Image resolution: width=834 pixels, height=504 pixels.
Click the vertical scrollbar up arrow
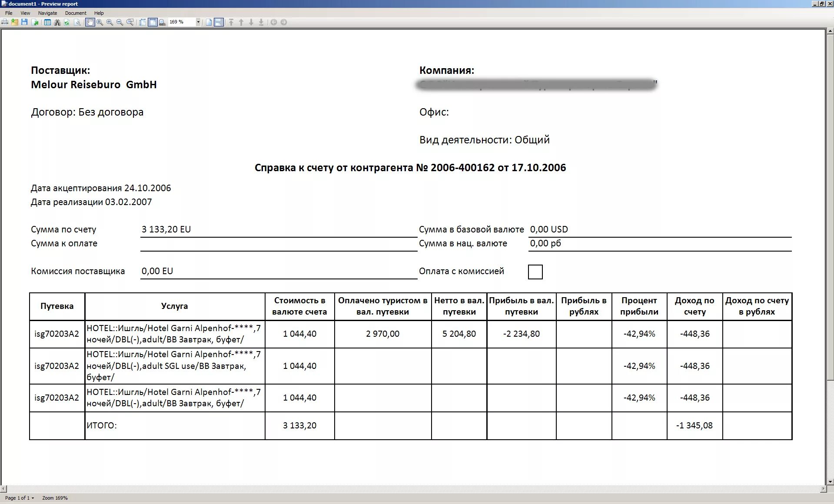click(830, 32)
